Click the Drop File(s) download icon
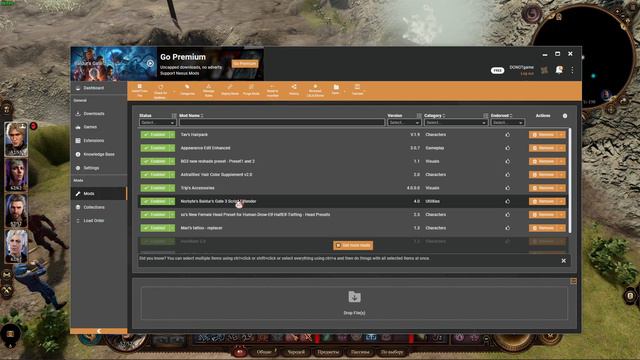Viewport: 640px width, 360px height. 354,297
